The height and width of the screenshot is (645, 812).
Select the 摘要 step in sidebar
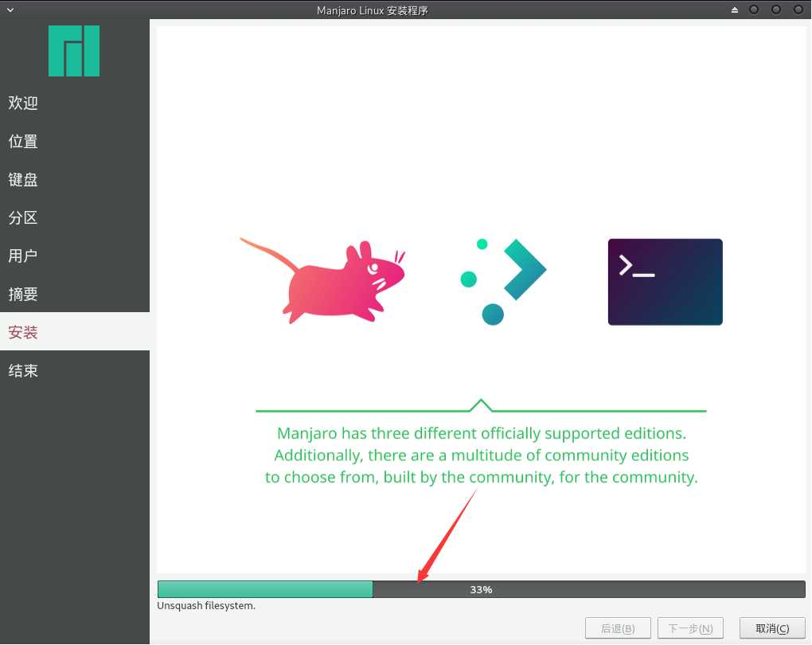(75, 294)
